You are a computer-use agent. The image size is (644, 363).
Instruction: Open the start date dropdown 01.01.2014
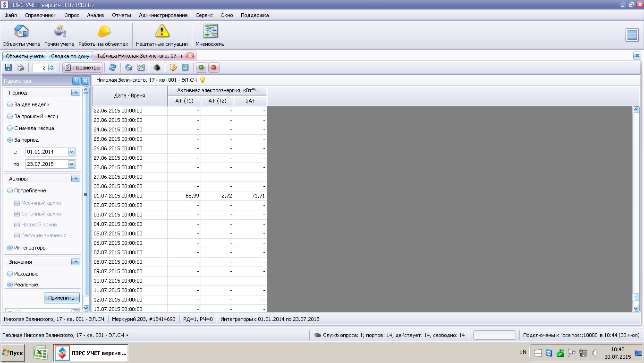(x=72, y=152)
